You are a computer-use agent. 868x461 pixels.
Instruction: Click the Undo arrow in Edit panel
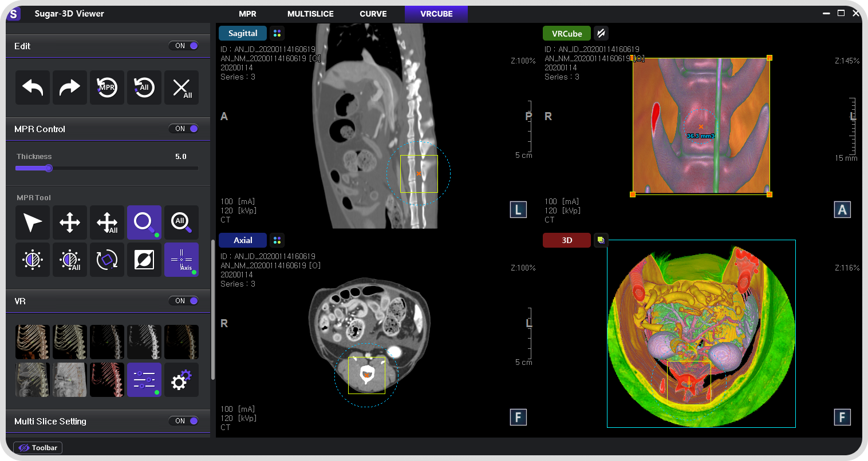click(33, 88)
